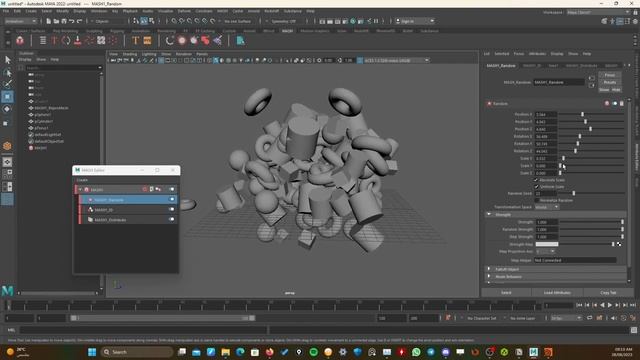This screenshot has width=640, height=360.
Task: Toggle visibility of MASH1_Random node
Action: 172,200
